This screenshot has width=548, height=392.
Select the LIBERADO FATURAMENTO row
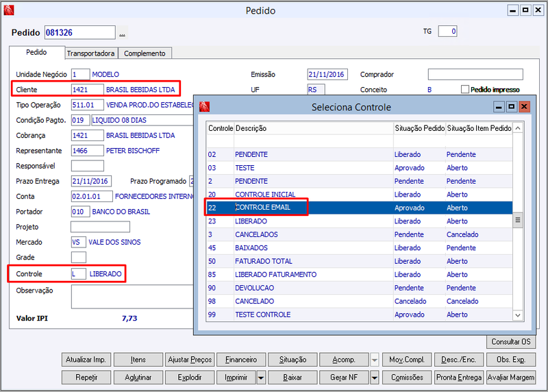tap(359, 275)
